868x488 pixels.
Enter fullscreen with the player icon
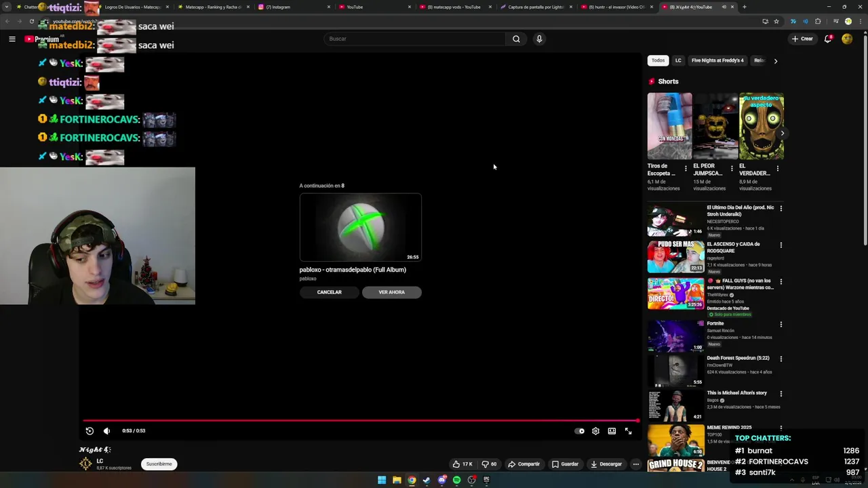tap(629, 431)
